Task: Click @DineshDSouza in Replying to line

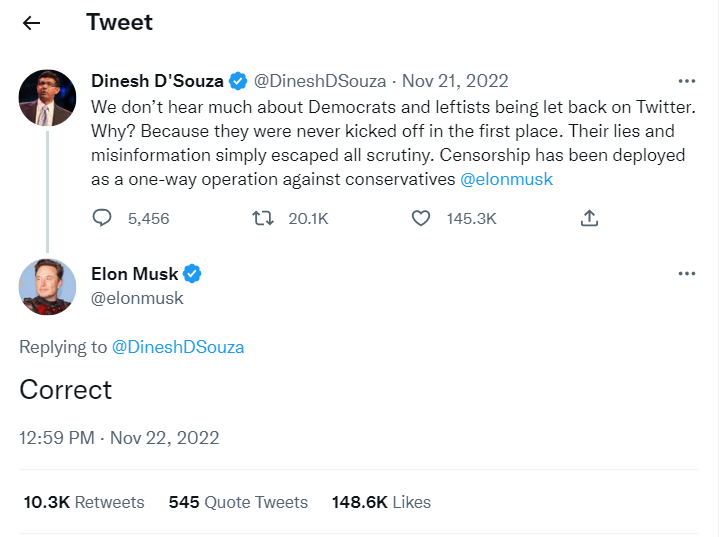Action: [x=178, y=347]
